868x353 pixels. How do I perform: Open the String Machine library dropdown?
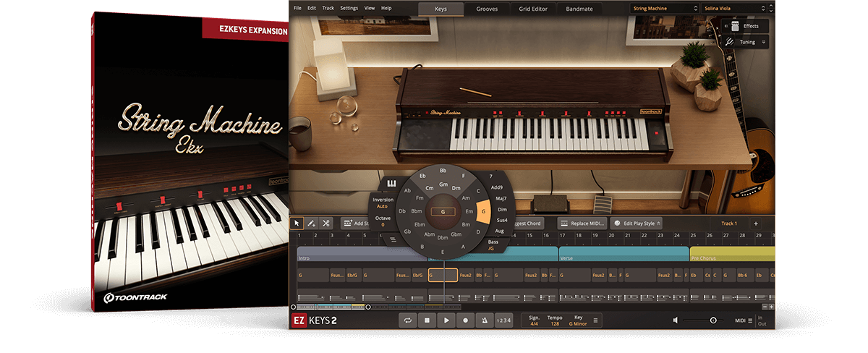pos(663,9)
